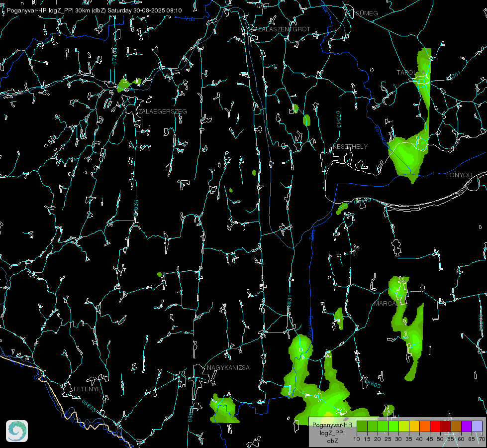Click the 07404 boundary code label
This screenshot has width=487, height=448.
coord(114,56)
